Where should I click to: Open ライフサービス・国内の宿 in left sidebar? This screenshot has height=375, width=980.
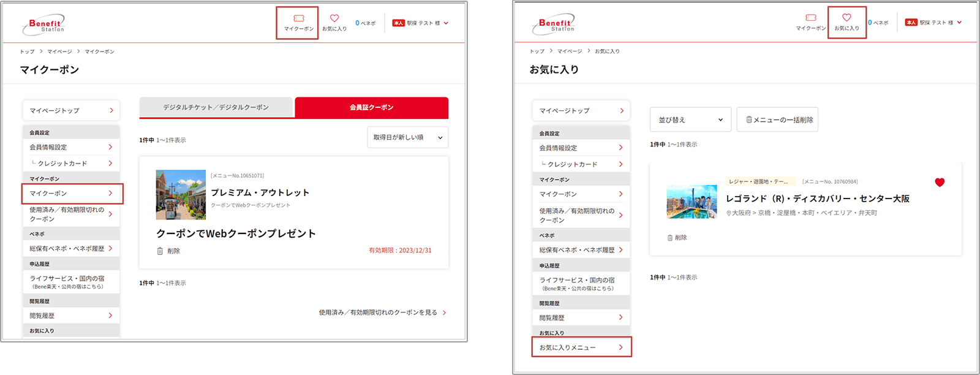point(71,282)
